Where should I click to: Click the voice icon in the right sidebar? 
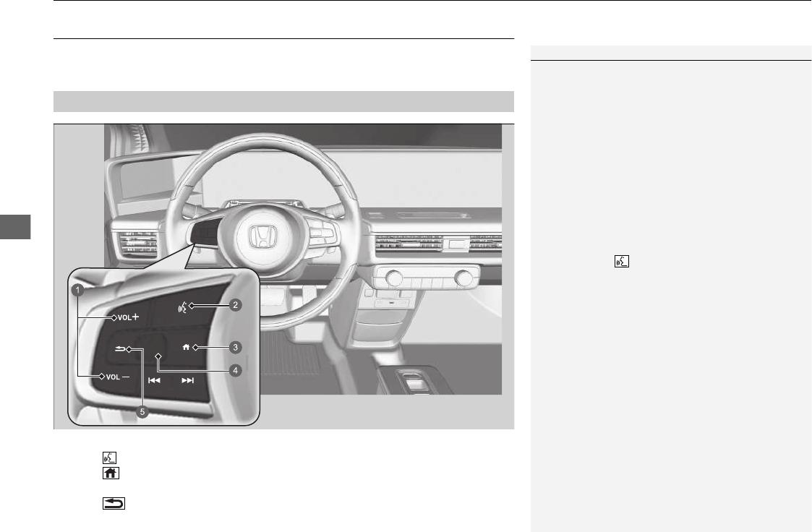[621, 262]
